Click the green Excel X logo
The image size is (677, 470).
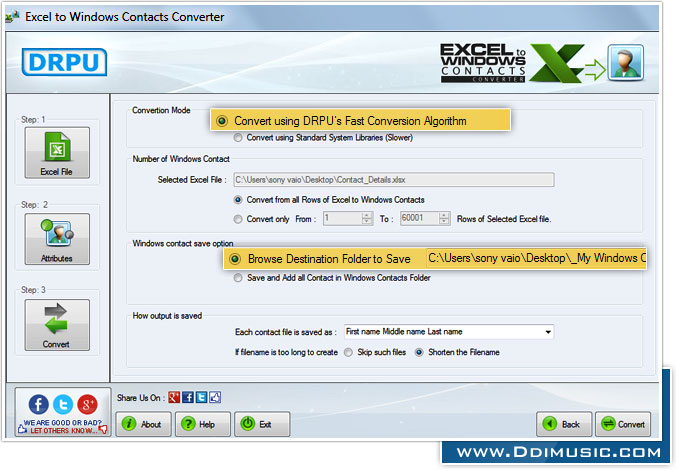(557, 63)
